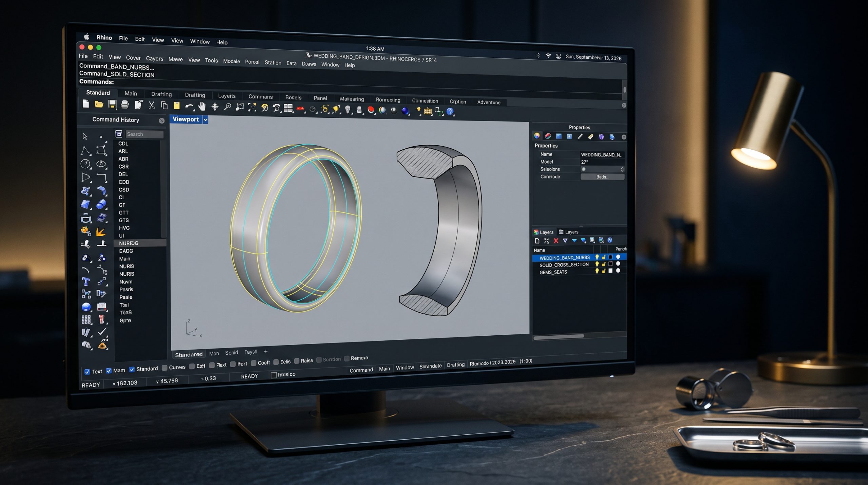
Task: Toggle the lock icon on the GEMS_SEATS layer
Action: tap(604, 271)
